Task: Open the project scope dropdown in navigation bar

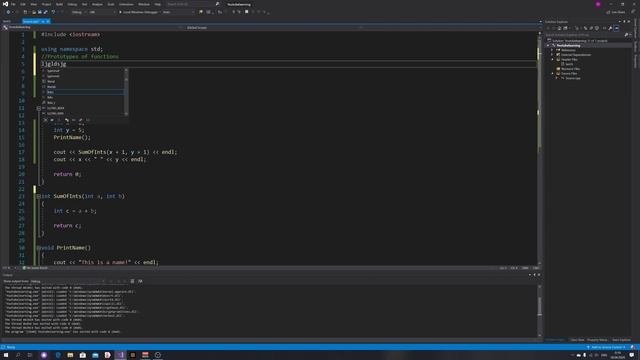Action: click(x=92, y=27)
